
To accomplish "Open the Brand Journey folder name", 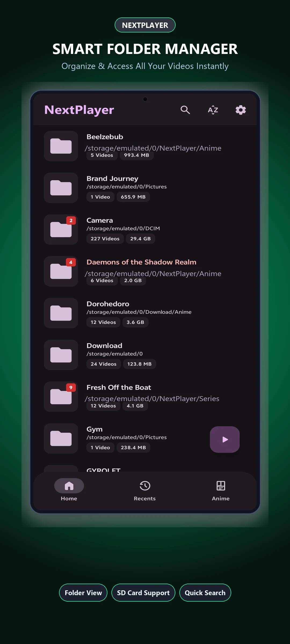I will (x=112, y=179).
